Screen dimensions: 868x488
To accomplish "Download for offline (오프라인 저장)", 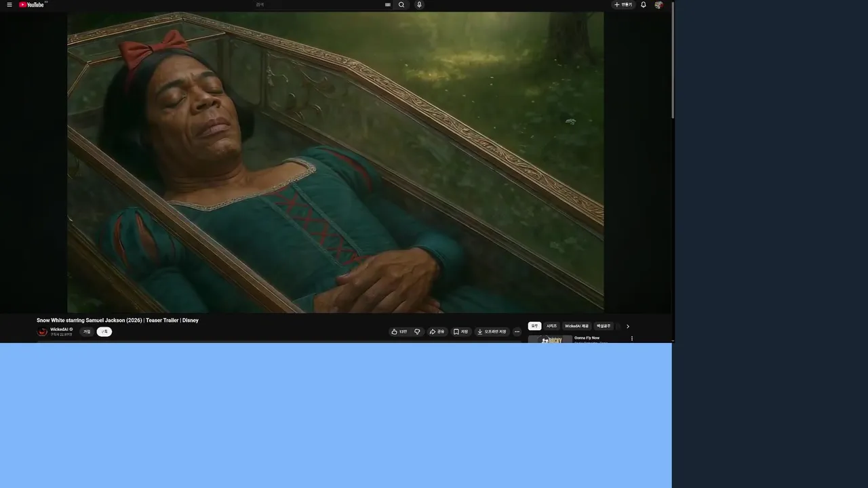I will (x=492, y=332).
